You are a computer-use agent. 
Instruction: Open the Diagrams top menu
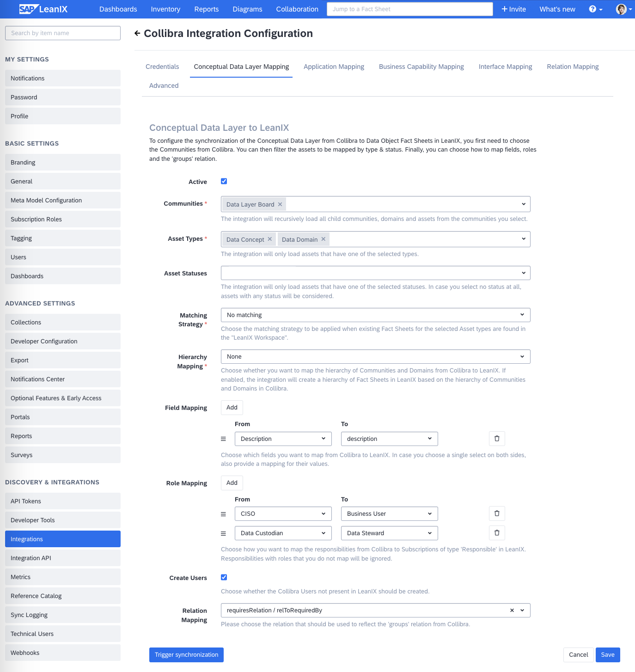coord(247,9)
